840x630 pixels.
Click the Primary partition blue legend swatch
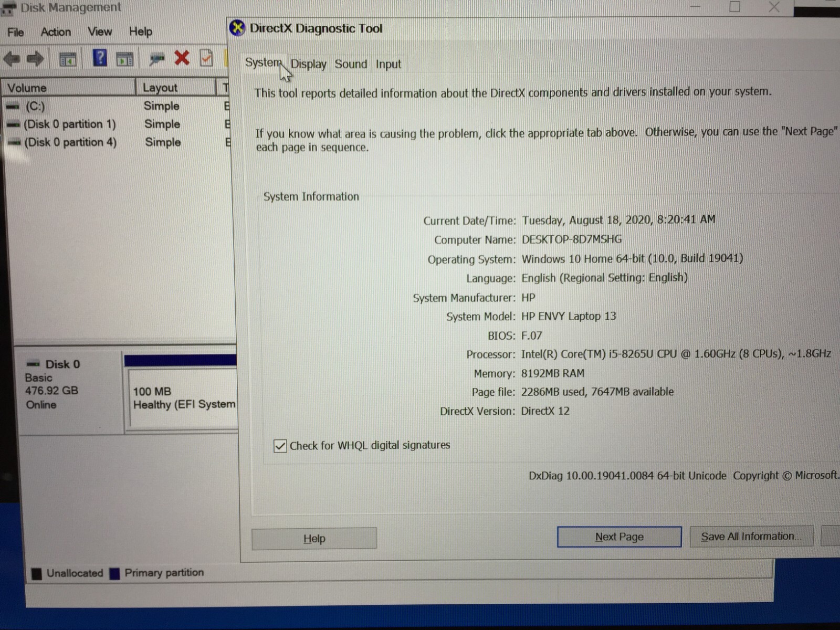point(115,573)
